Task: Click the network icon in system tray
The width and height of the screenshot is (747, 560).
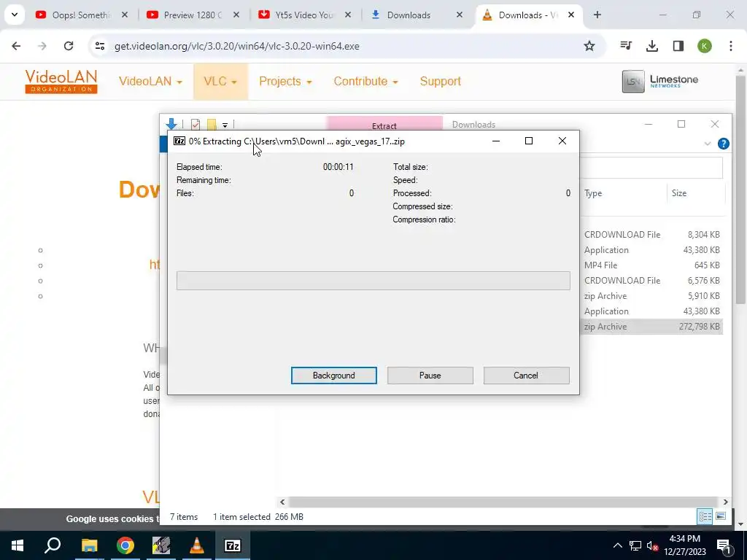Action: point(635,545)
